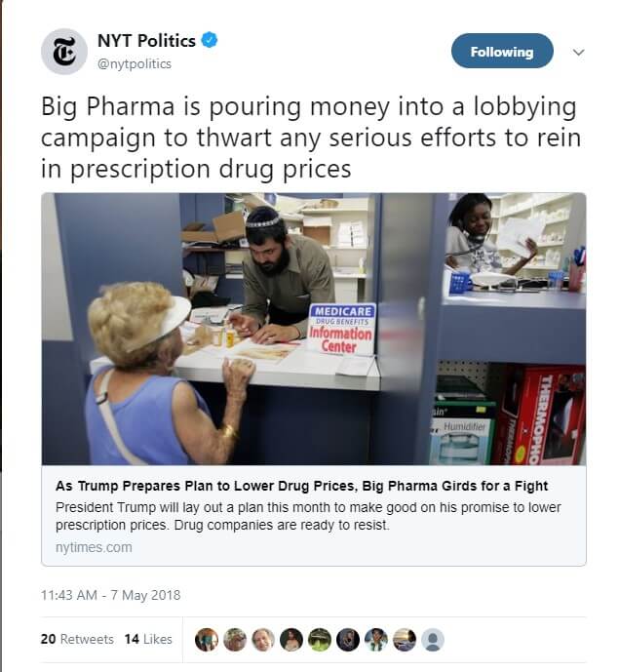
Task: Toggle the Following button
Action: pos(502,51)
